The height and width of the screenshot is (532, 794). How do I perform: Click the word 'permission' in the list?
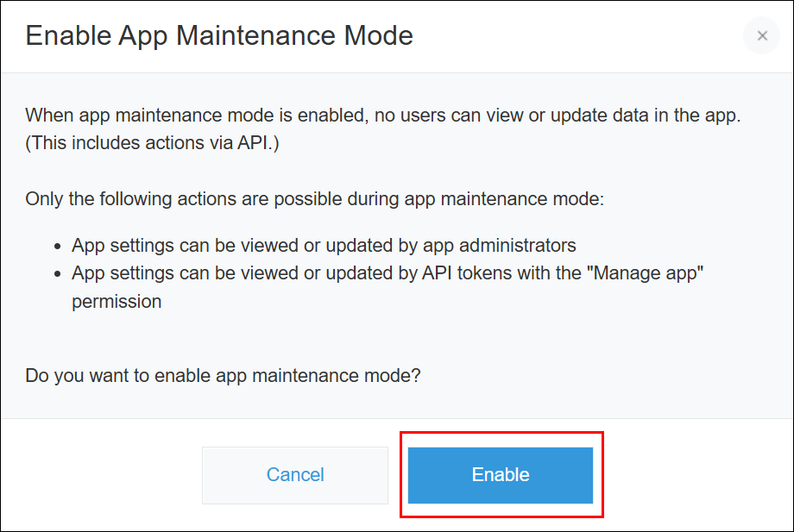[x=117, y=302]
